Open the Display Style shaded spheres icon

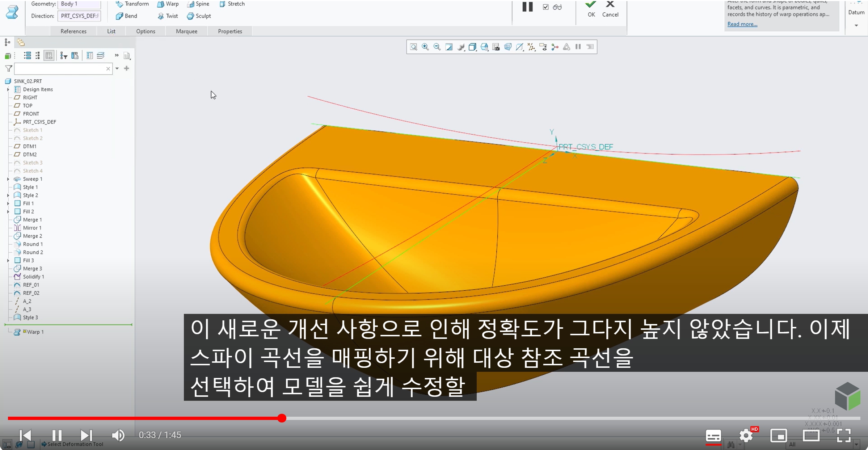click(x=461, y=47)
